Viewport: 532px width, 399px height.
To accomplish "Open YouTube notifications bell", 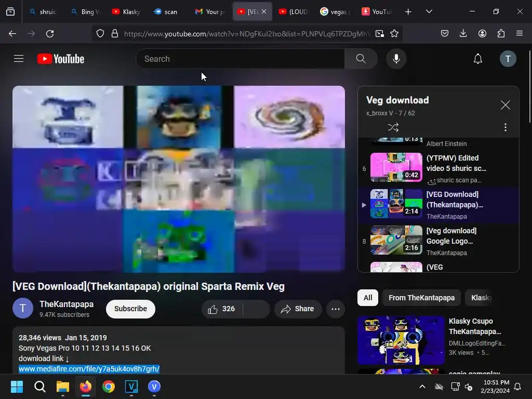I will 478,59.
